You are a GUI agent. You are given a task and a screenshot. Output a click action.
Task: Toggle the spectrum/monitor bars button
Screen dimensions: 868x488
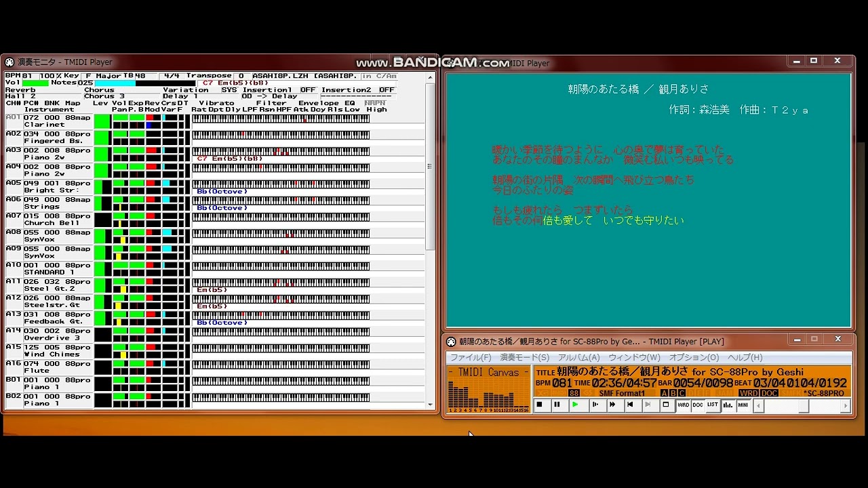point(728,405)
